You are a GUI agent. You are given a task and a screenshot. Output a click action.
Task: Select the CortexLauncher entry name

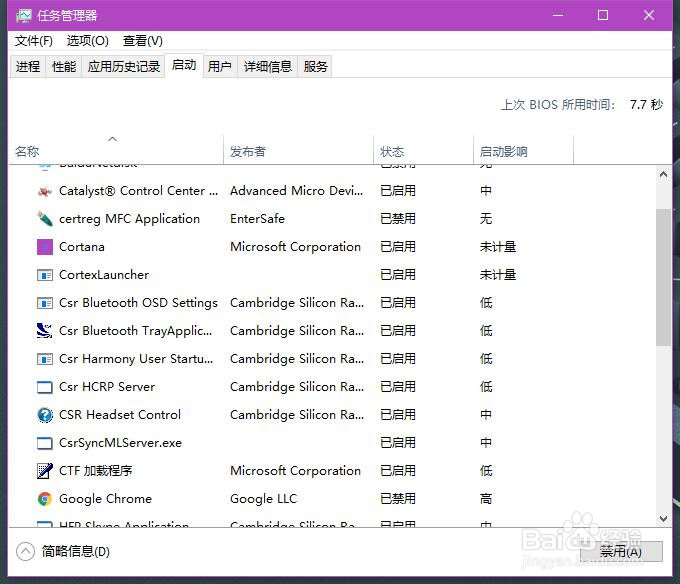[x=104, y=275]
